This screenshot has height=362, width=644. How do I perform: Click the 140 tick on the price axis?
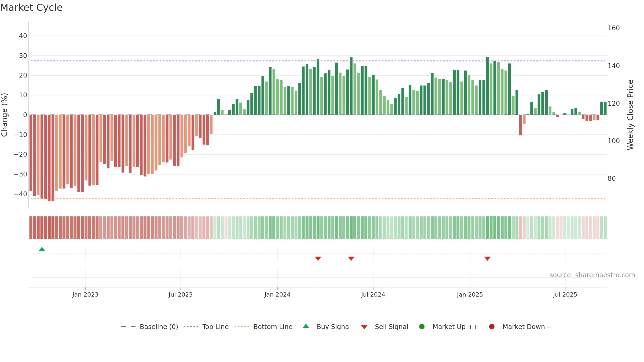pos(614,66)
